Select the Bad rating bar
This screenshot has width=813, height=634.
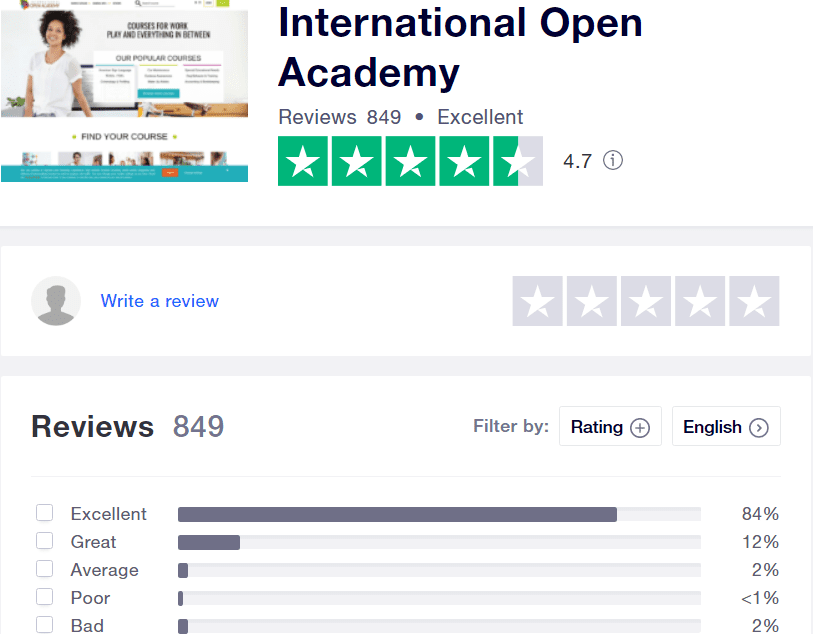(x=439, y=626)
